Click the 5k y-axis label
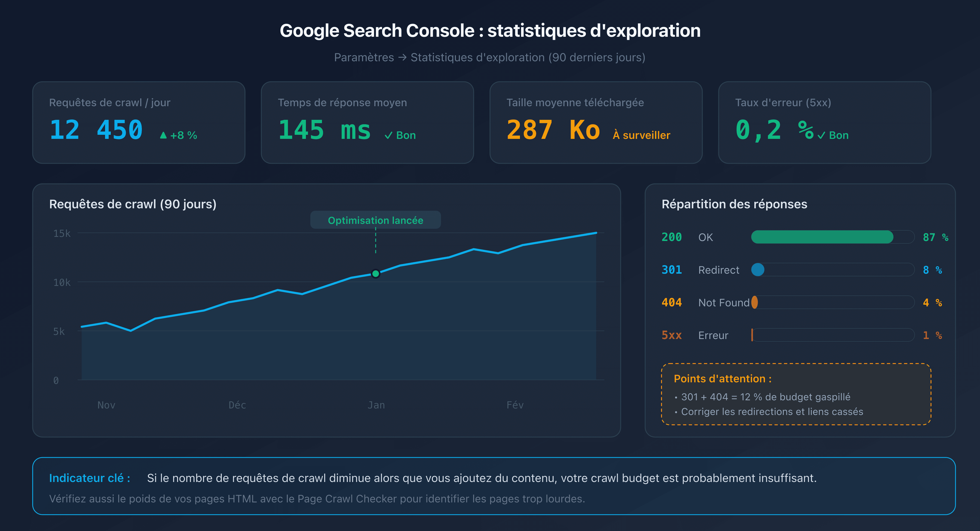Viewport: 980px width, 531px height. (59, 332)
